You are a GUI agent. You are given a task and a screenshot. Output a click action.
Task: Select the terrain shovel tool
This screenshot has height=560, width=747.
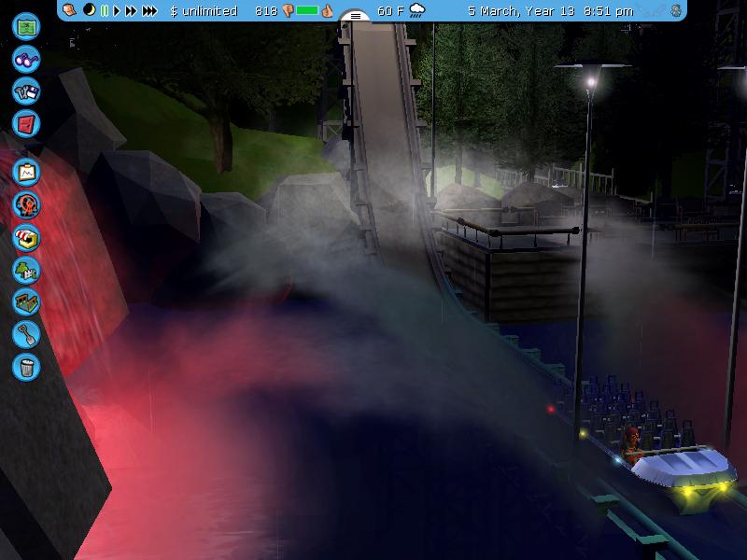point(26,335)
